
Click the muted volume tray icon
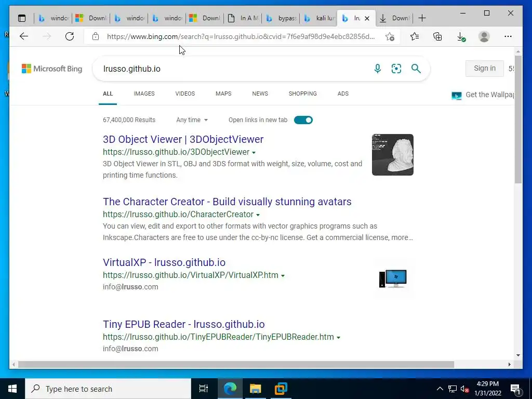464,389
